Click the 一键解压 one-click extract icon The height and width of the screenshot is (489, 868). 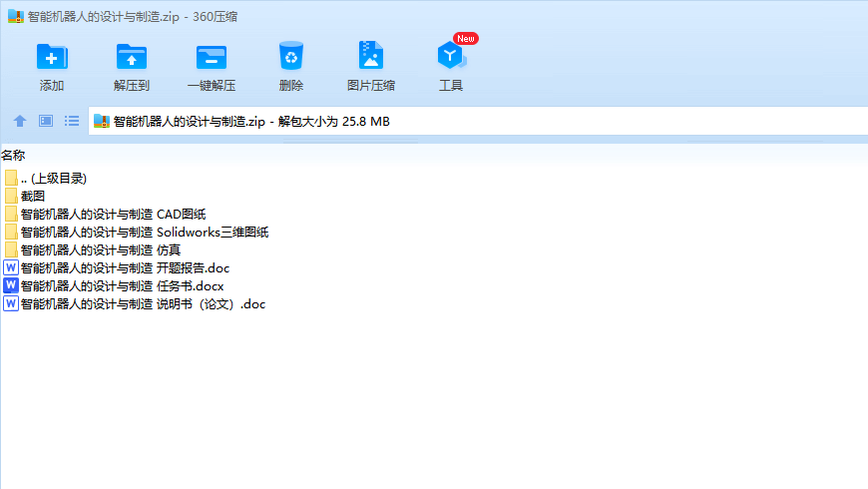(212, 57)
